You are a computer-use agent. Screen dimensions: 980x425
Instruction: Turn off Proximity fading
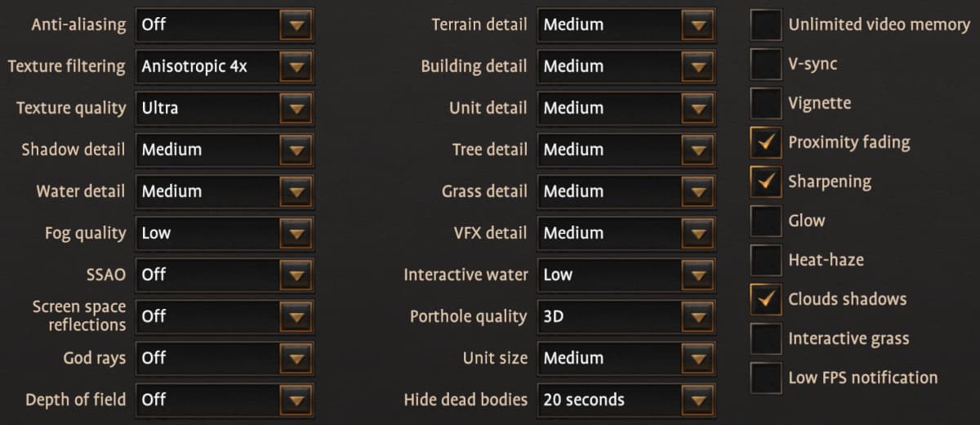coord(766,142)
